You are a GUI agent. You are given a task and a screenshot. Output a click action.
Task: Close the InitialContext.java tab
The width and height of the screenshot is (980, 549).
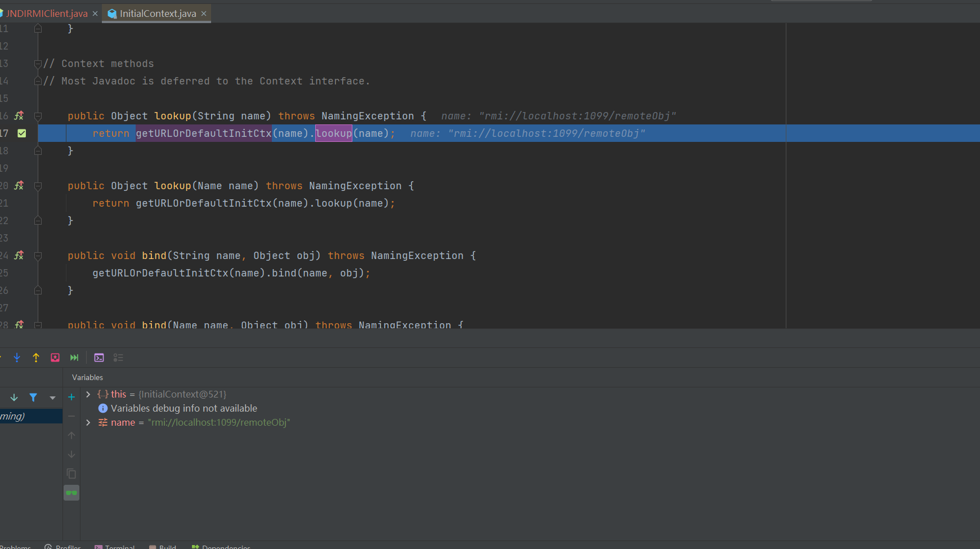(x=204, y=14)
